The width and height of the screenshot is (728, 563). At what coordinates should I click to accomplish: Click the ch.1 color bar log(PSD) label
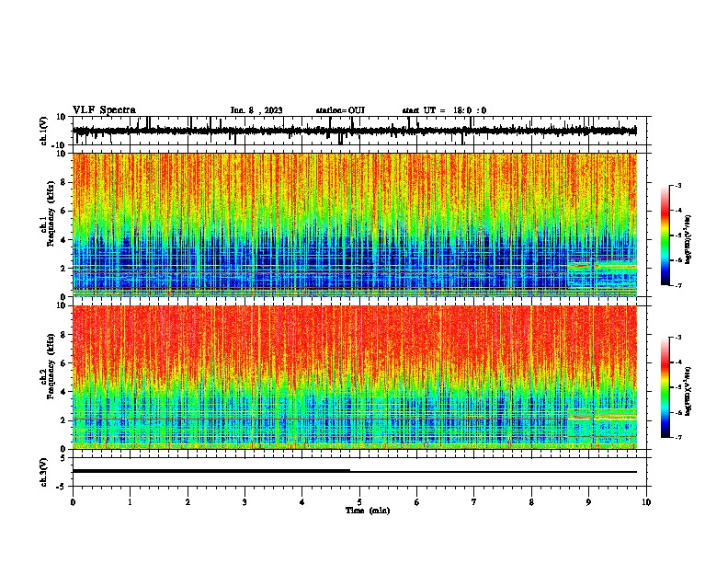[688, 240]
